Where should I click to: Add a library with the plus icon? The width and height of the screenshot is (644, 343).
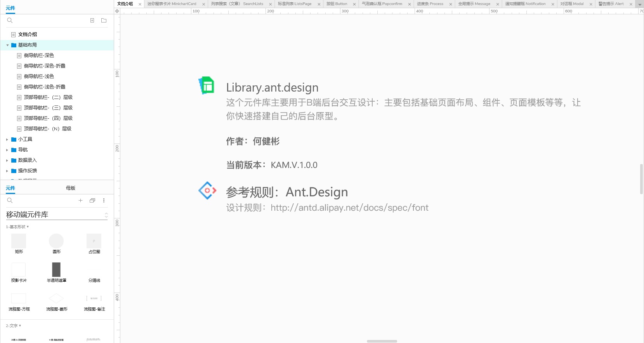point(80,200)
